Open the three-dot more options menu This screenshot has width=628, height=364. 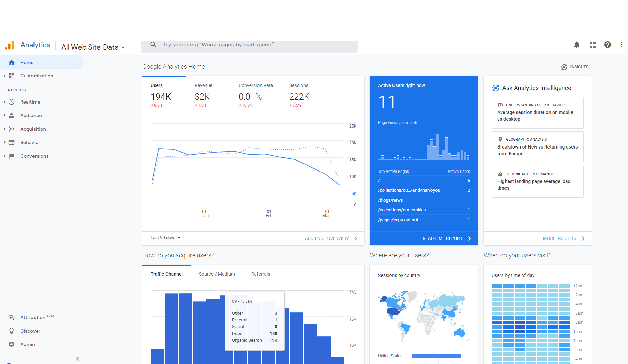click(x=621, y=45)
